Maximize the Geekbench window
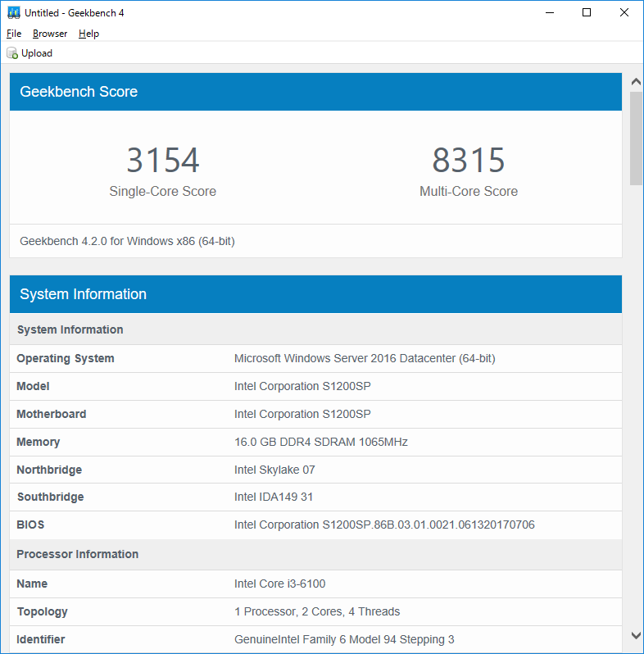Image resolution: width=644 pixels, height=654 pixels. click(587, 12)
